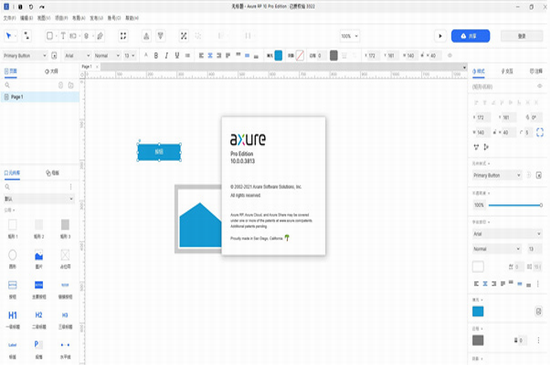Undo the last action
Image resolution: width=550 pixels, height=365 pixels.
[31, 7]
